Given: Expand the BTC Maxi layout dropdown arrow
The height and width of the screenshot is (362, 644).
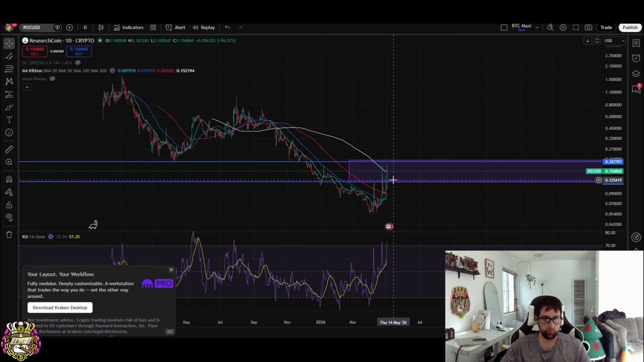Looking at the screenshot, I should 537,27.
